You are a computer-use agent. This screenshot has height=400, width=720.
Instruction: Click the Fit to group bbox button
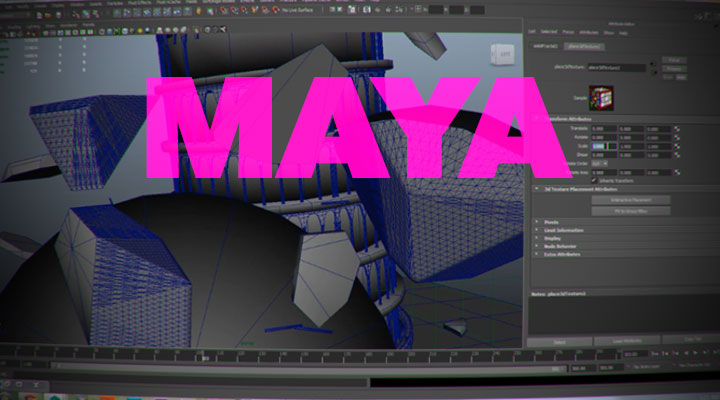point(631,211)
